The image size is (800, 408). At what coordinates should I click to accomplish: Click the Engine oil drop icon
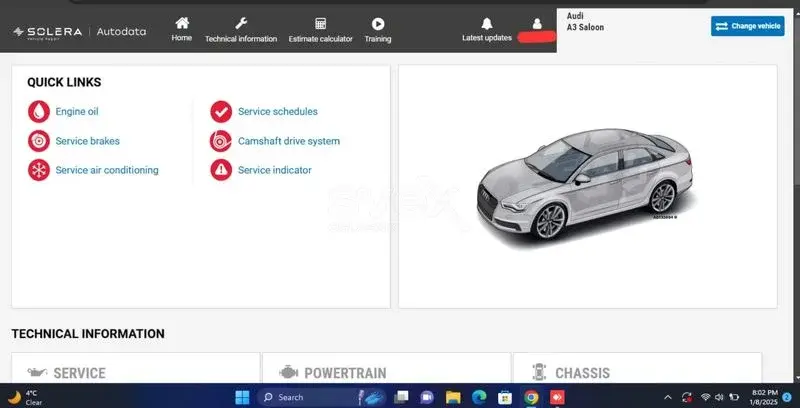(39, 112)
